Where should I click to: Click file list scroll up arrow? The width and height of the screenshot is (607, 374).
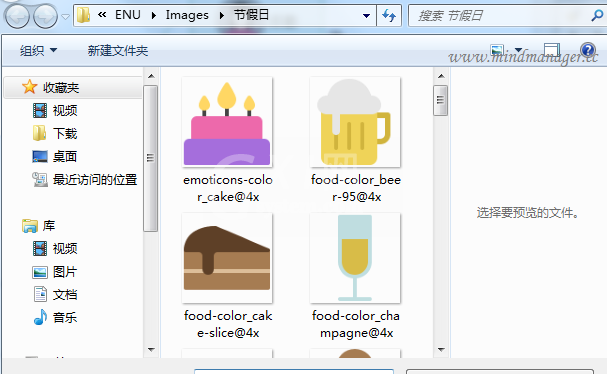[441, 76]
